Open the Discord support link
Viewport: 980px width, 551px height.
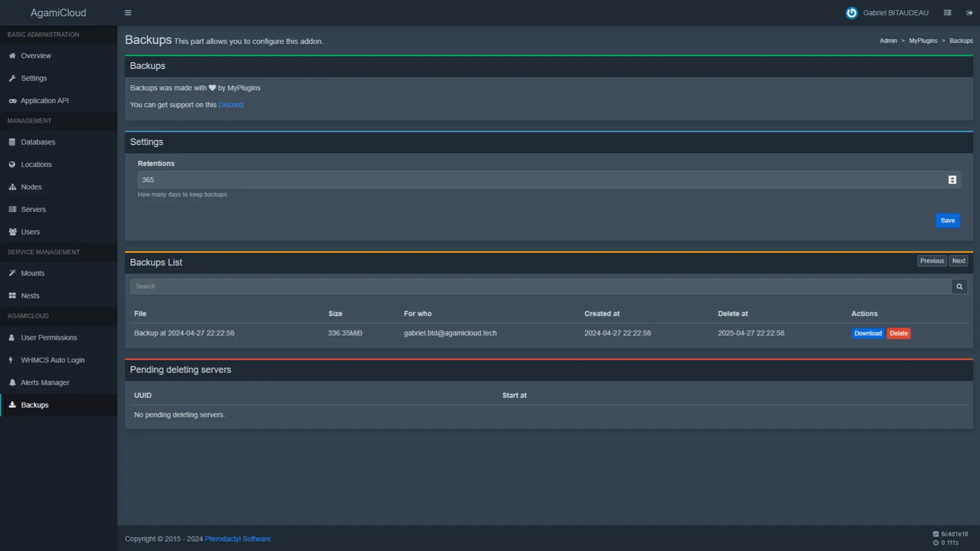230,105
